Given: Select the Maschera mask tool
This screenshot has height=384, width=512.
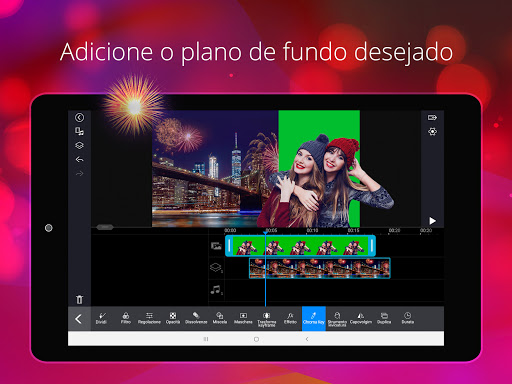Looking at the screenshot, I should click(243, 318).
